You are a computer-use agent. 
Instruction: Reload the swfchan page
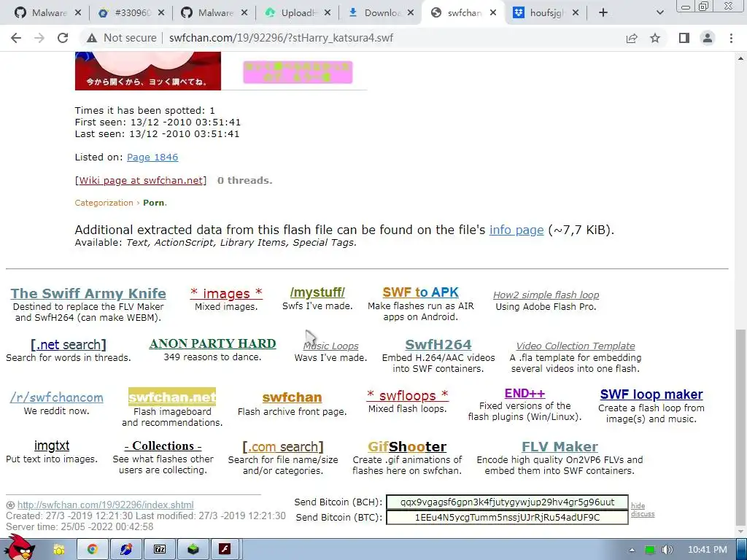click(63, 38)
